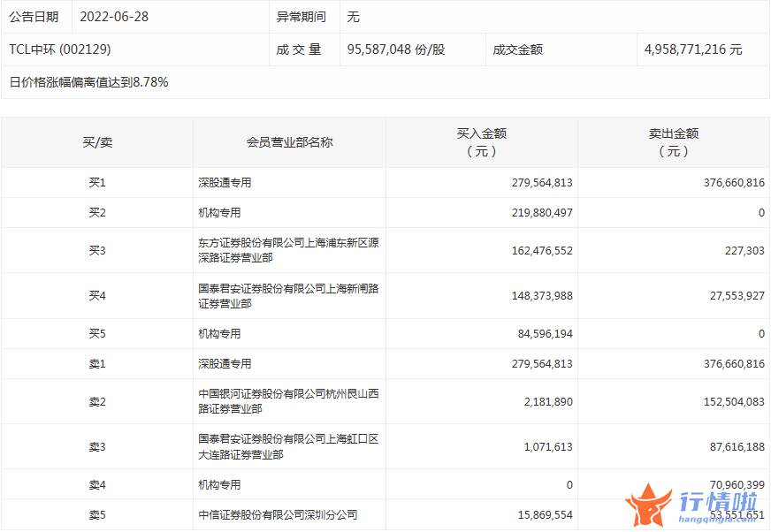Click the 成交金额 label
771x532 pixels.
517,49
